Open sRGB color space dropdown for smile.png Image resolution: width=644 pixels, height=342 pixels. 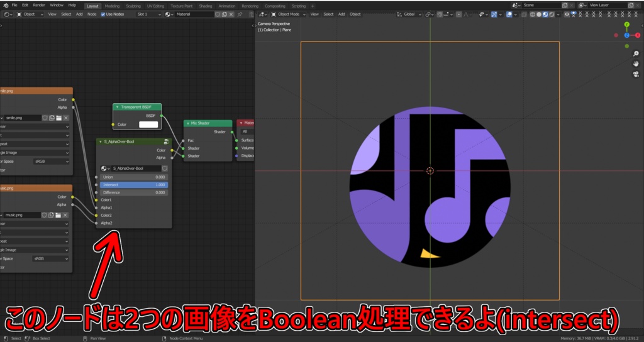tap(52, 162)
